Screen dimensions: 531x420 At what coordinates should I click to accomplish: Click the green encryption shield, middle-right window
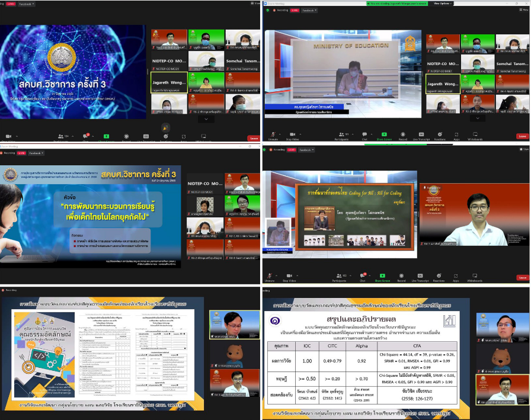point(264,150)
